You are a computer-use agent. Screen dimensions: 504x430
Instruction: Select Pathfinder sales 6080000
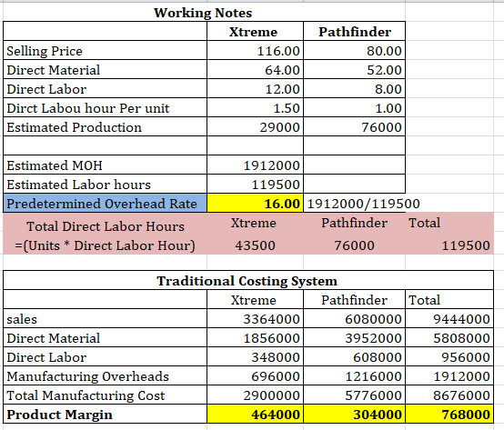coord(354,319)
